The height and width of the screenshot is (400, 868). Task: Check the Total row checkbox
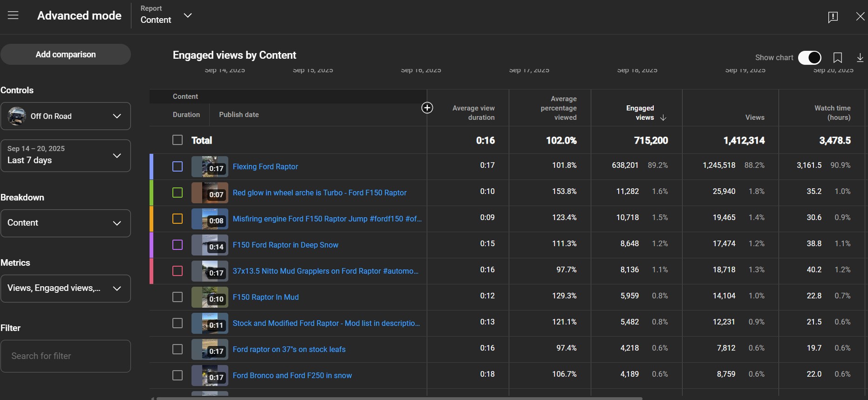tap(178, 140)
